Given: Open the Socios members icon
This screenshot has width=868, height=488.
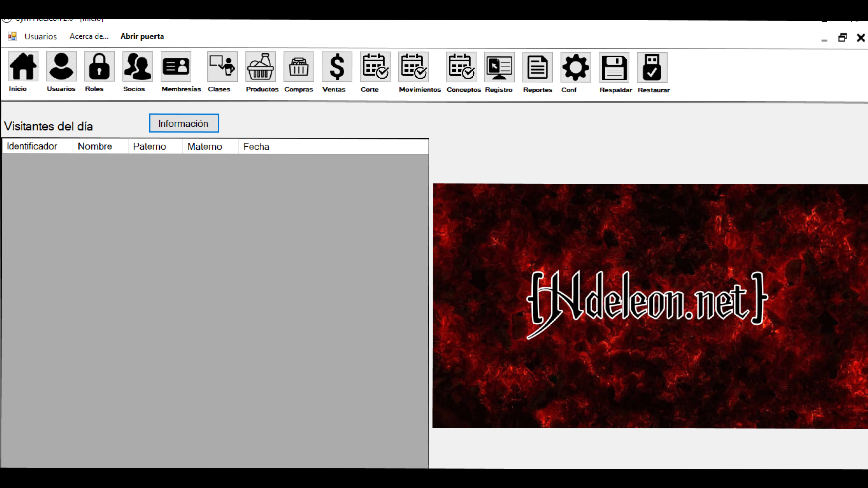Looking at the screenshot, I should pos(137,66).
